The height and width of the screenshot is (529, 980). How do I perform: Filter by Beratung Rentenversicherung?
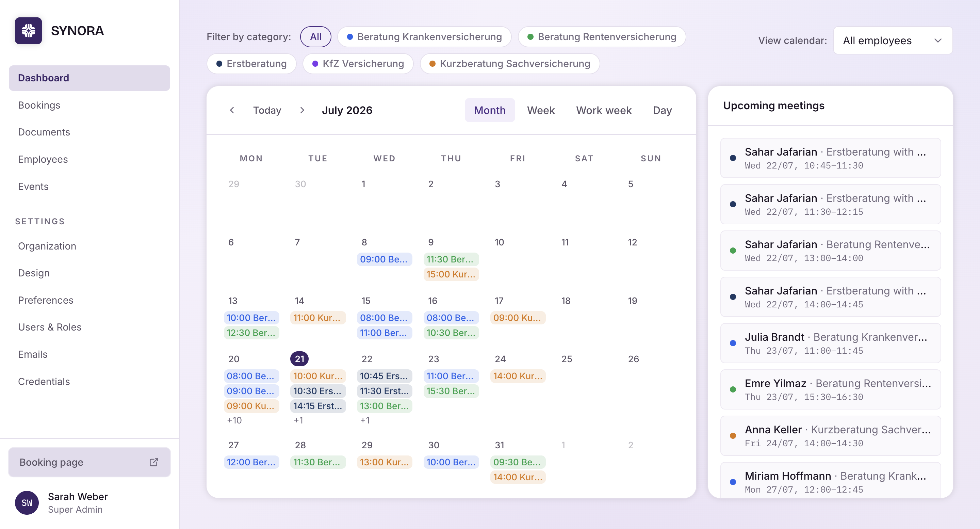(602, 36)
